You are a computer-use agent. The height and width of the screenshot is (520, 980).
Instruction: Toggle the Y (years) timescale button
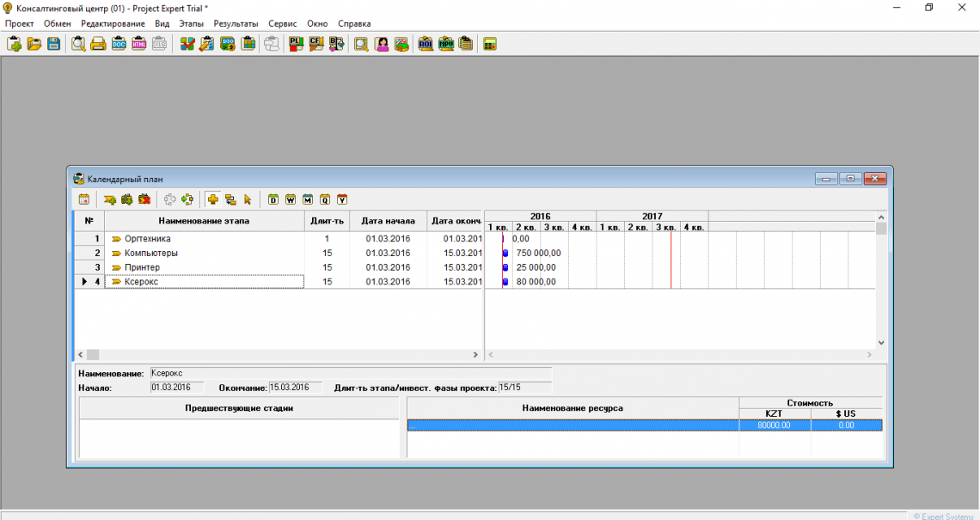(x=342, y=199)
